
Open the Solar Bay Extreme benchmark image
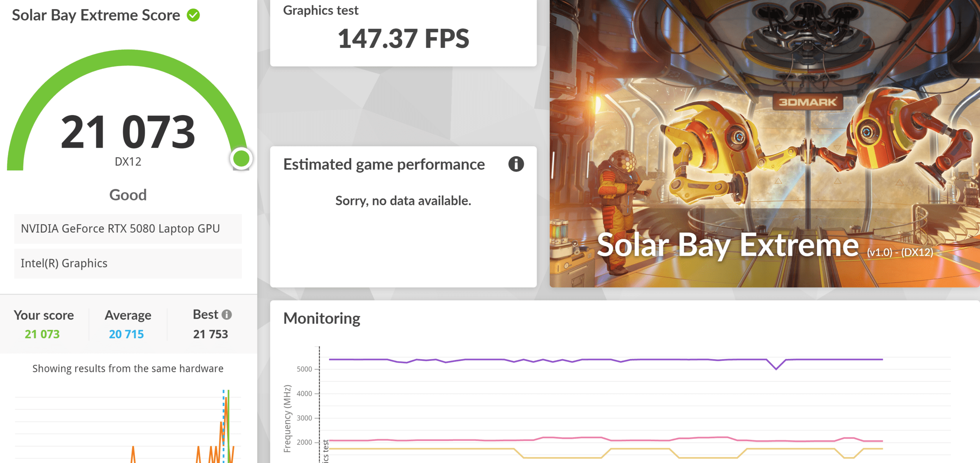click(x=764, y=143)
